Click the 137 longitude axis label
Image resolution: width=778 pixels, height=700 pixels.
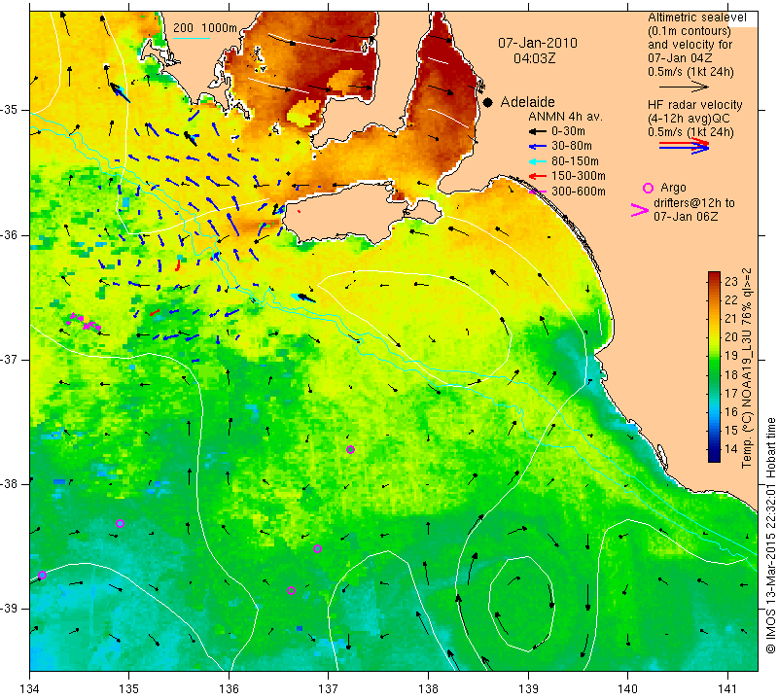click(329, 688)
